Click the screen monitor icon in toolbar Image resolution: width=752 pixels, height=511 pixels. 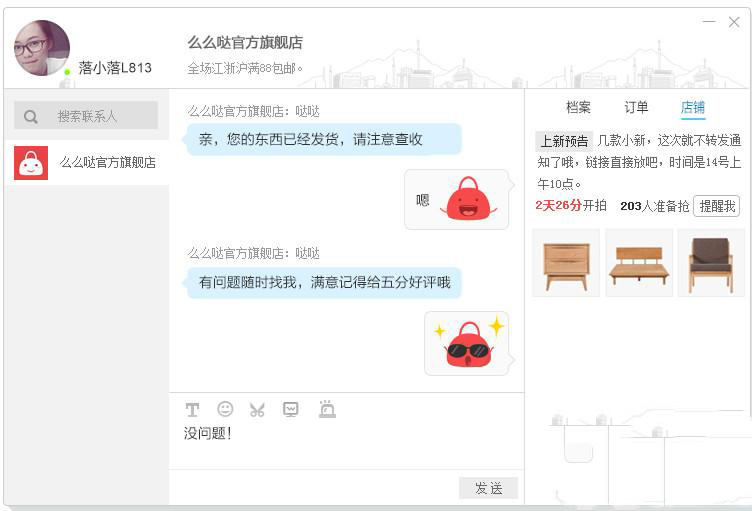(291, 409)
